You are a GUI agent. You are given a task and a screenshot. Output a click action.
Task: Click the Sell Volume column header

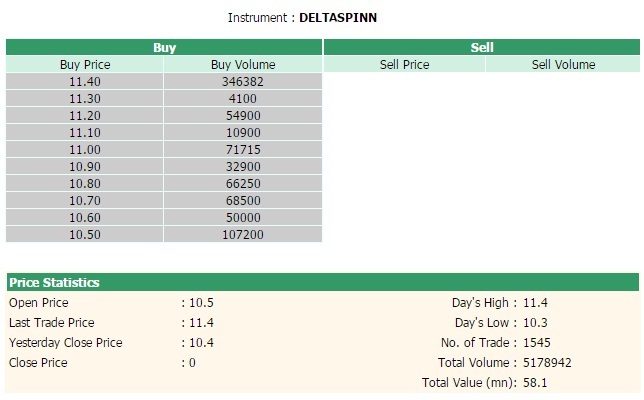point(563,65)
